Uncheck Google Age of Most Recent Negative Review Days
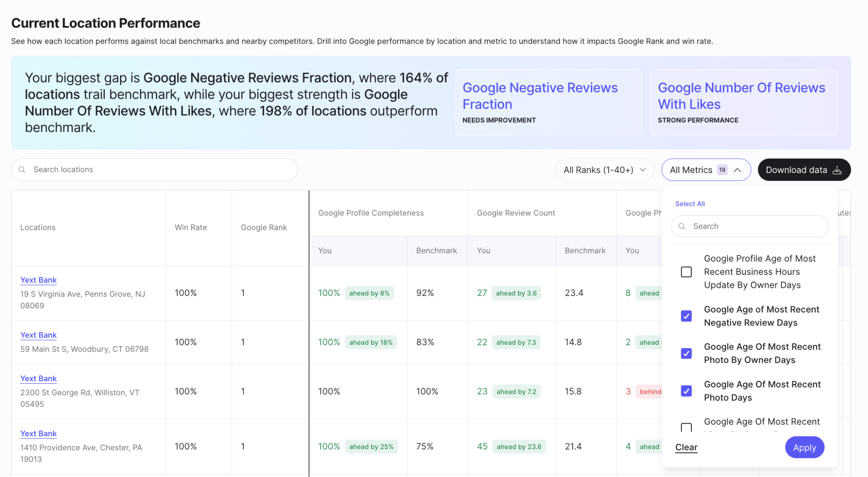 point(686,316)
